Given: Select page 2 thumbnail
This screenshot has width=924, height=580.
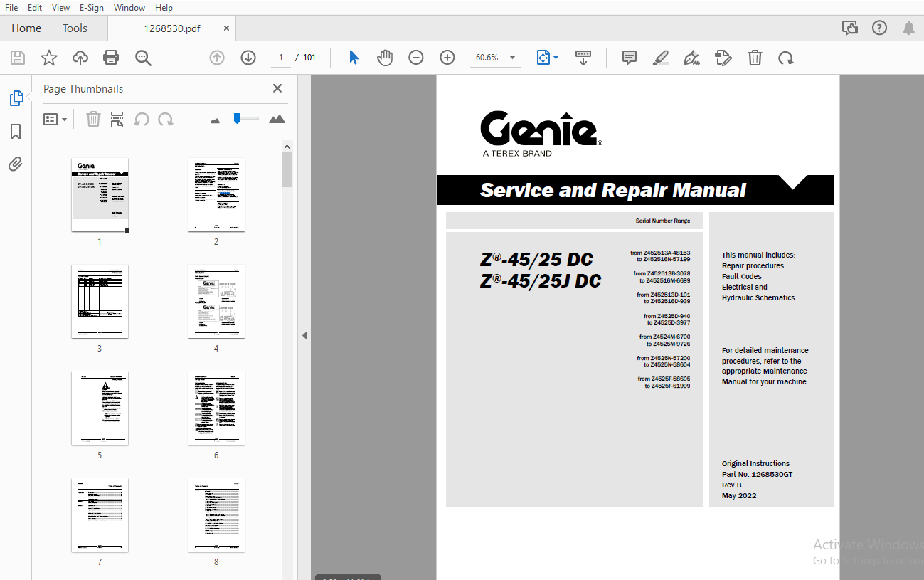Looking at the screenshot, I should 216,195.
